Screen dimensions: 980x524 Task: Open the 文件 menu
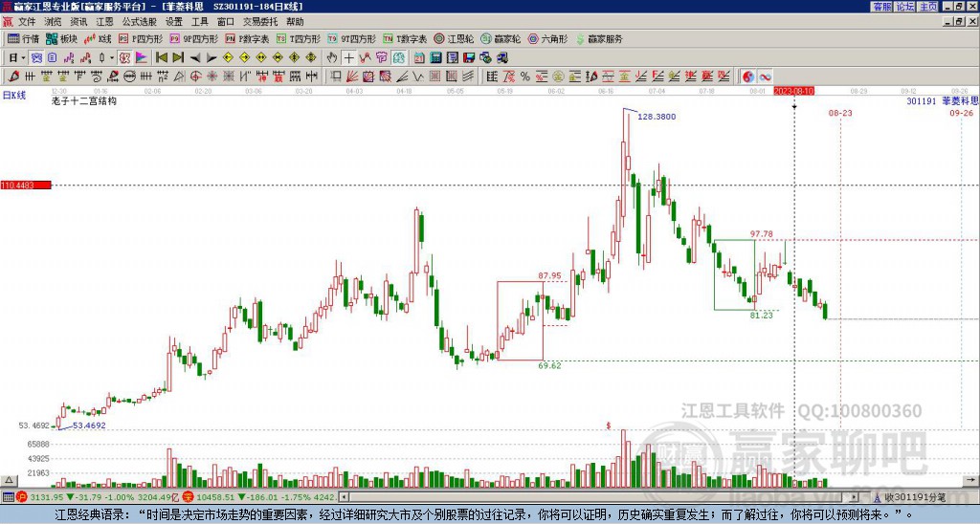click(27, 22)
